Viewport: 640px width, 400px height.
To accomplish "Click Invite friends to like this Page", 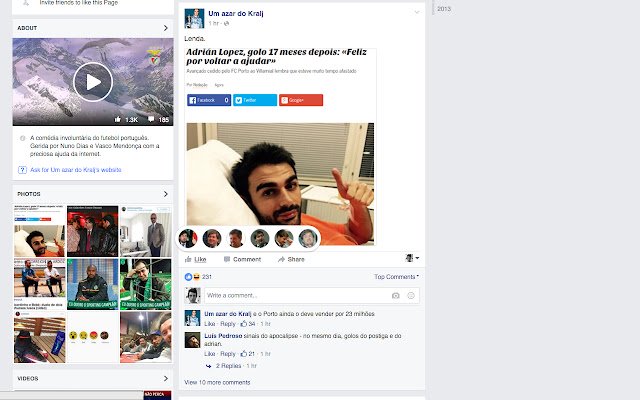I will (78, 3).
